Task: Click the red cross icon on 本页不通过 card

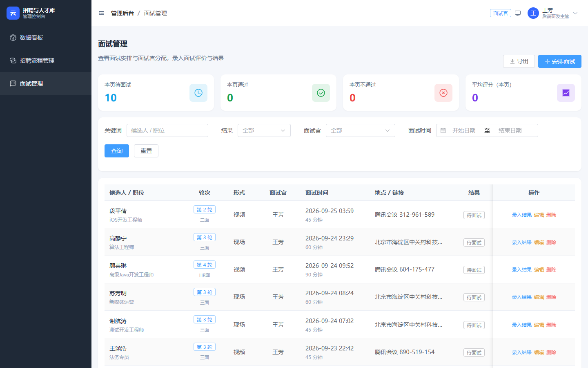Action: [443, 93]
